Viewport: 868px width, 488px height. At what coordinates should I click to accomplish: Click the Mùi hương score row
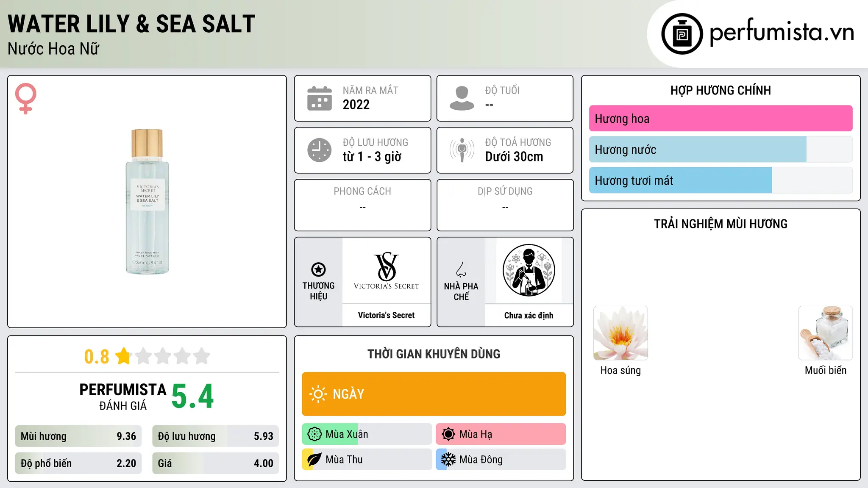[78, 436]
